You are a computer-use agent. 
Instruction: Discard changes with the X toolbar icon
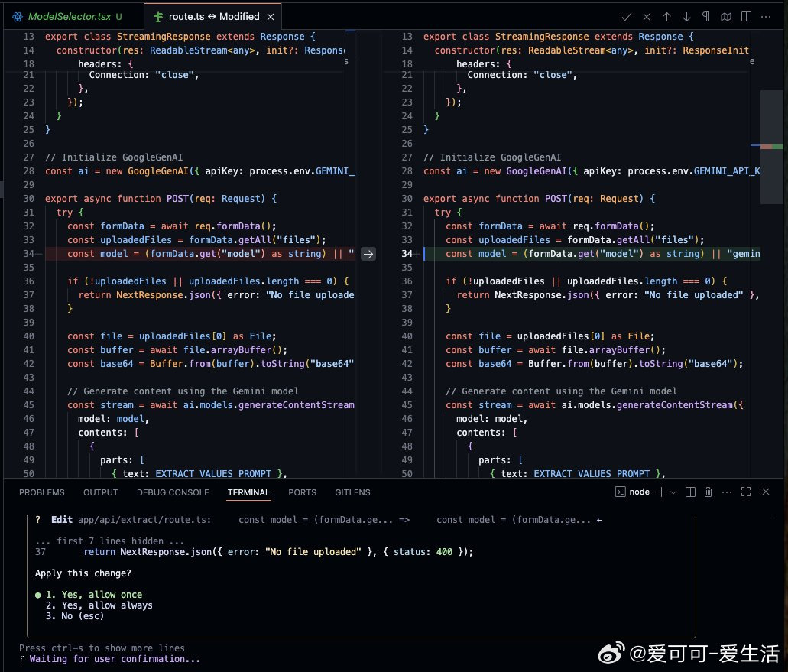[647, 17]
